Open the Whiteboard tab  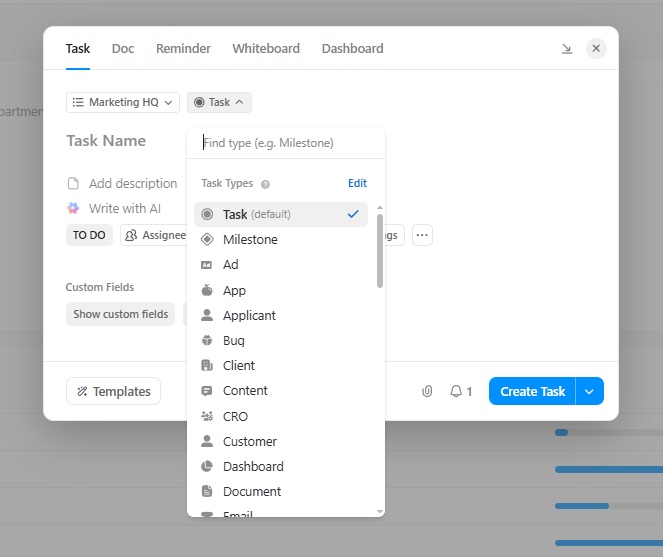coord(265,48)
